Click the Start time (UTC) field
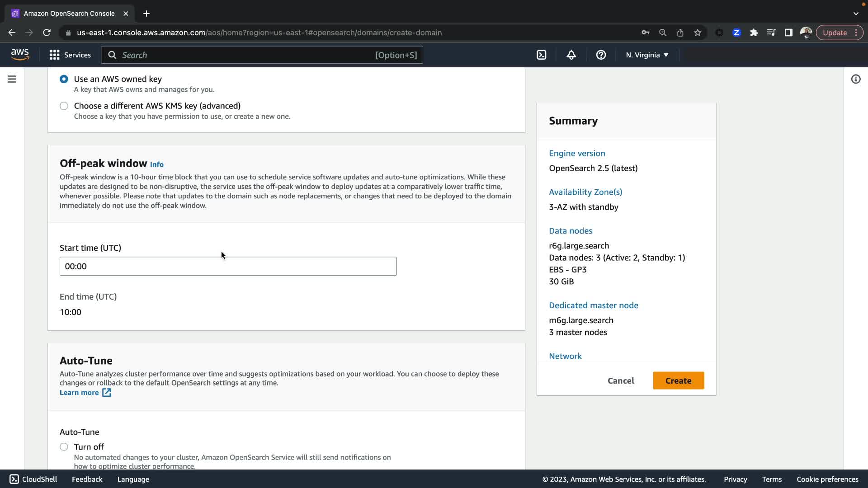Viewport: 868px width, 488px height. [x=228, y=266]
